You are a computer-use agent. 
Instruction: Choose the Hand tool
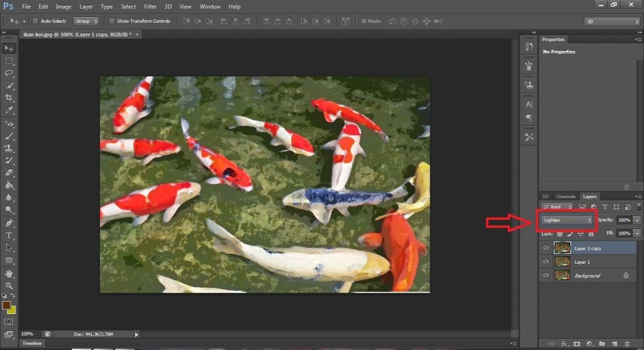[9, 273]
